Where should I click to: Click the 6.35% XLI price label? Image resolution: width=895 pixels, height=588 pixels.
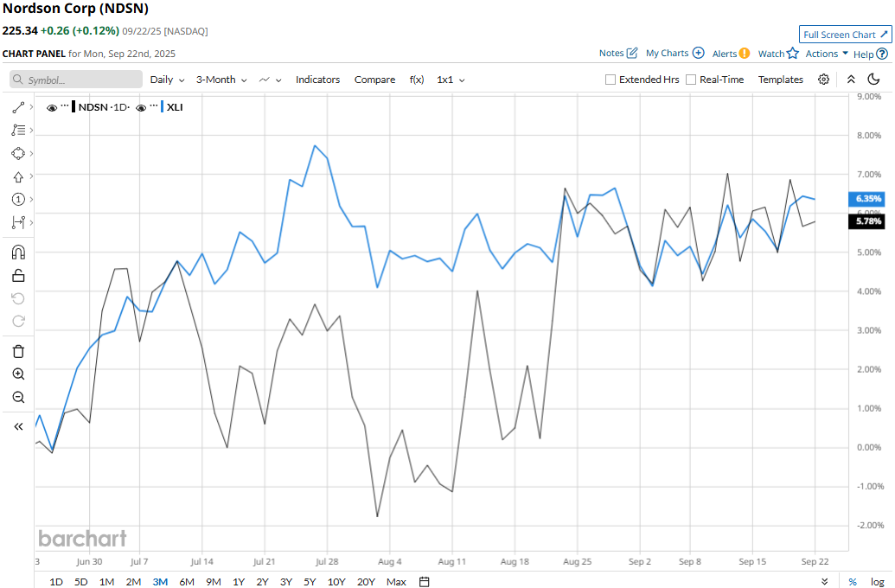click(x=867, y=199)
